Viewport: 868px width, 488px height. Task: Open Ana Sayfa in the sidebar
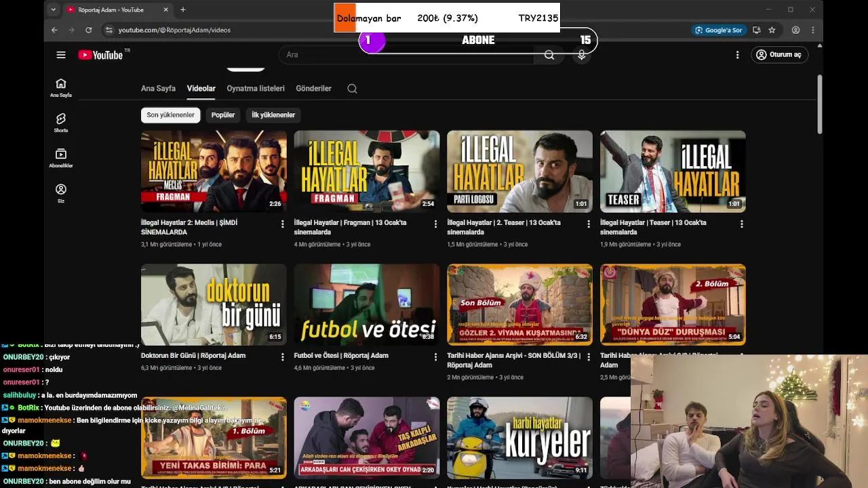coord(61,87)
